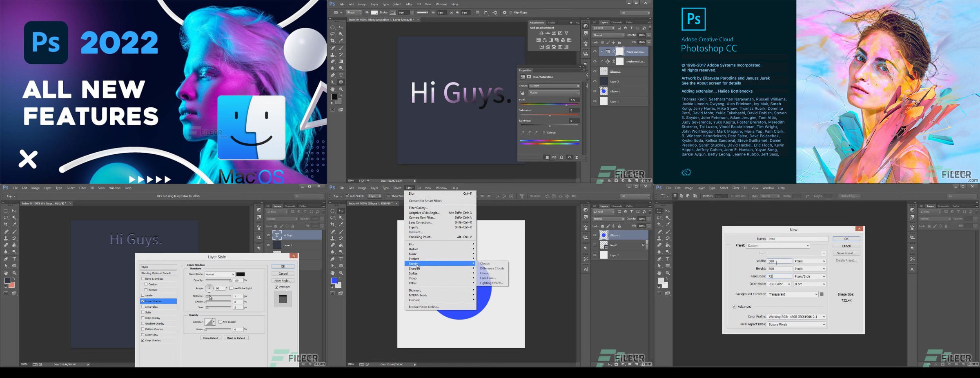Click Cancel in the New dialog

(846, 246)
